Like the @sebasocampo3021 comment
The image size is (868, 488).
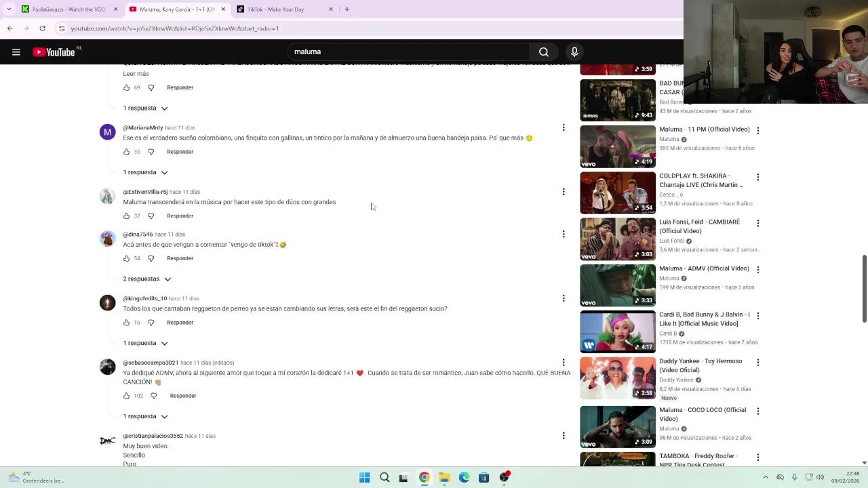coord(126,396)
